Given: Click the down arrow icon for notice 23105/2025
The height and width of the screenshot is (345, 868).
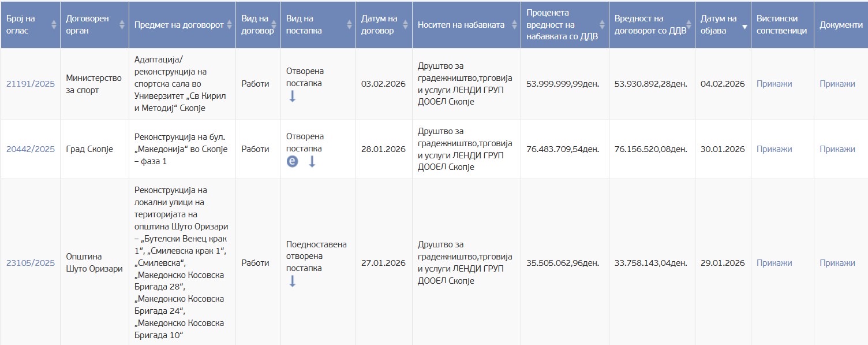Looking at the screenshot, I should pyautogui.click(x=293, y=281).
